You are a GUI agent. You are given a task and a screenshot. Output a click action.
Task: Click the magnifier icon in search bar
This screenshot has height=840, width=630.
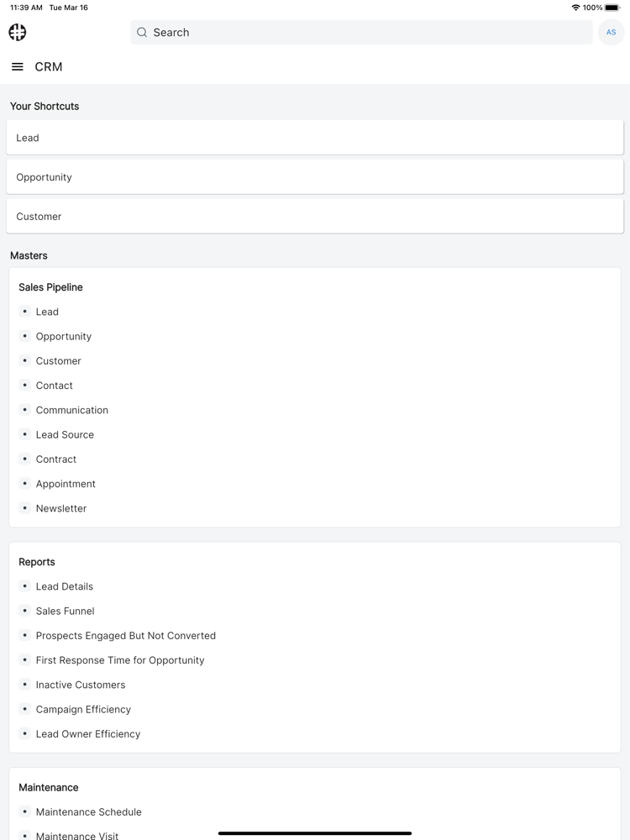tap(142, 32)
